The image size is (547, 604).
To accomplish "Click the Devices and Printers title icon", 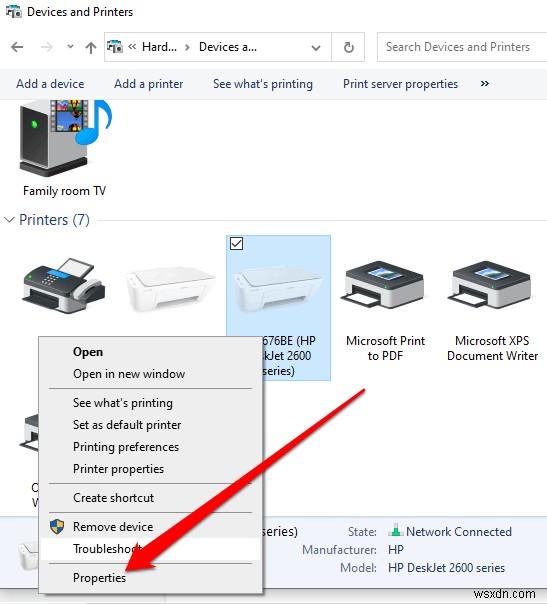I will 14,12.
